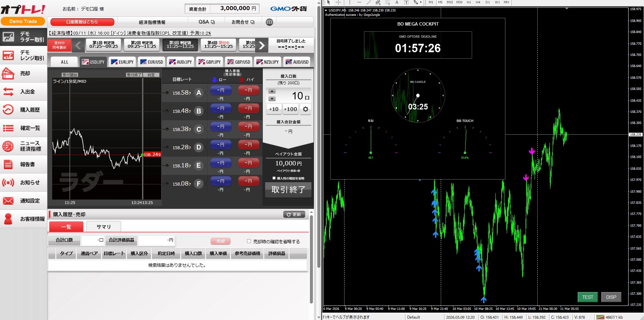Open the 入出金 deposit/withdraw sidebar item

[x=24, y=92]
